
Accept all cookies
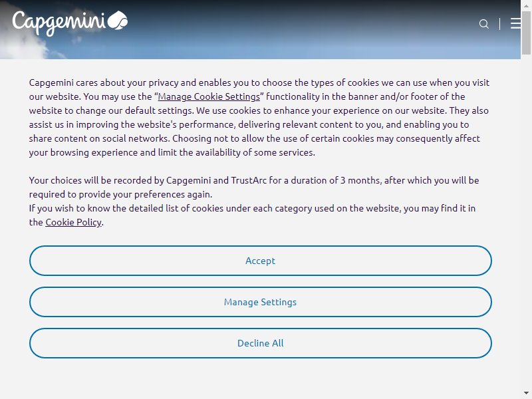tap(260, 261)
